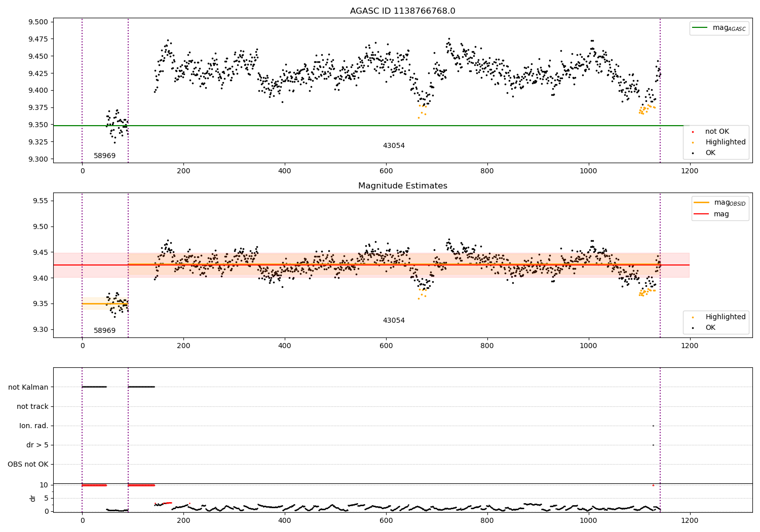Click the '9.375' y-tick label in top plot
Image resolution: width=760 pixels, height=532 pixels.
click(x=38, y=108)
